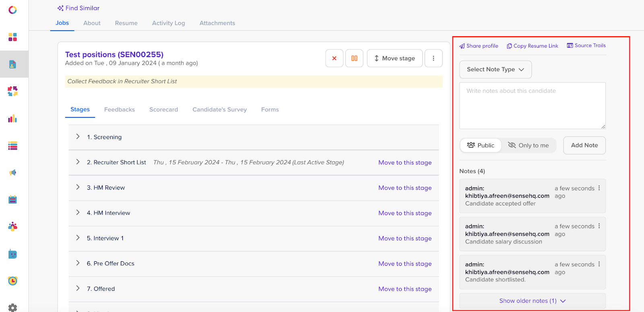Expand the 7. Offered stage

point(78,288)
